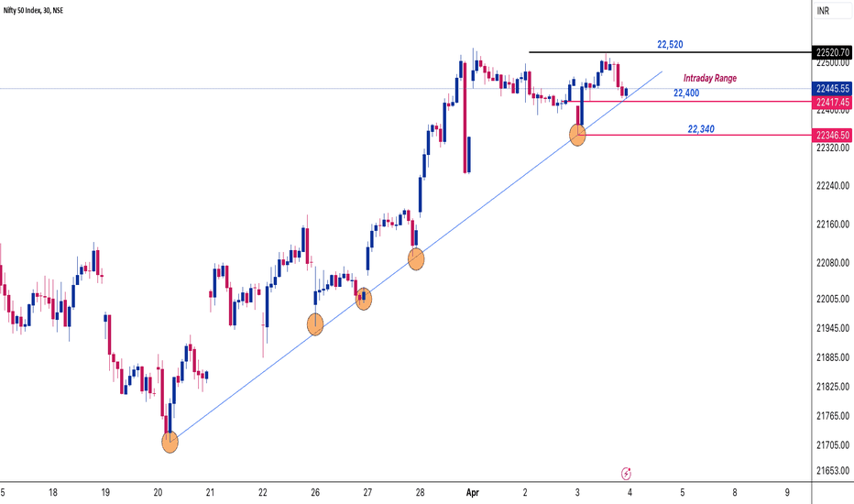Image resolution: width=854 pixels, height=504 pixels.
Task: Click the 22240.00 price scale value
Action: 833,186
